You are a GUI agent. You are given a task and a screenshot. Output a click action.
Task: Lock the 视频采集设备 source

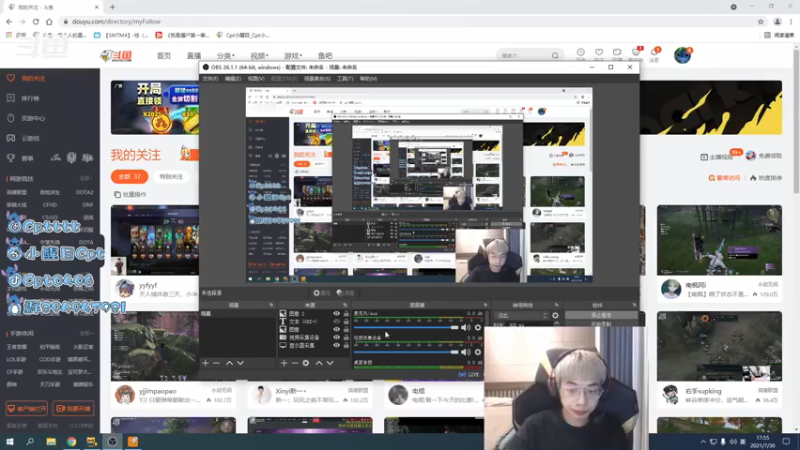(346, 338)
